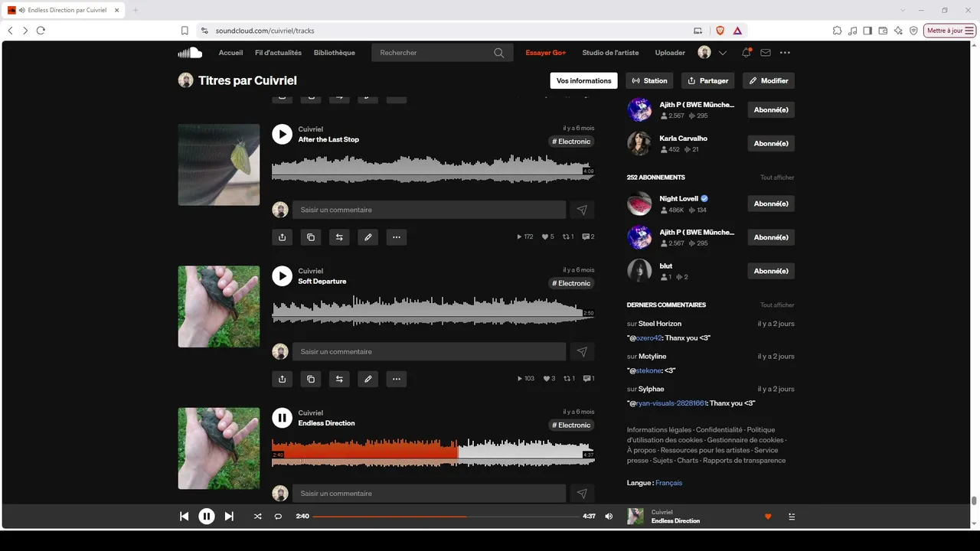980x551 pixels.
Task: Change language via Français link
Action: 668,483
